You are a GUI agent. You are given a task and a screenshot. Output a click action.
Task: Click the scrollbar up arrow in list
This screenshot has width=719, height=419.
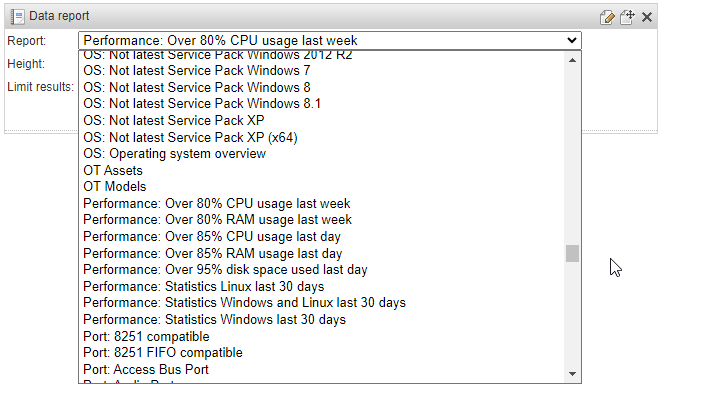pyautogui.click(x=572, y=60)
